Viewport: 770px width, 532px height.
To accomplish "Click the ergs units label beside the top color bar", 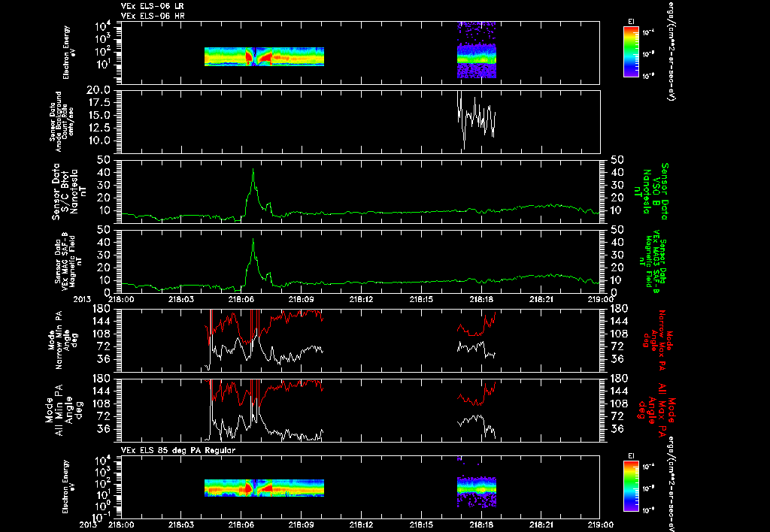I will (x=670, y=50).
